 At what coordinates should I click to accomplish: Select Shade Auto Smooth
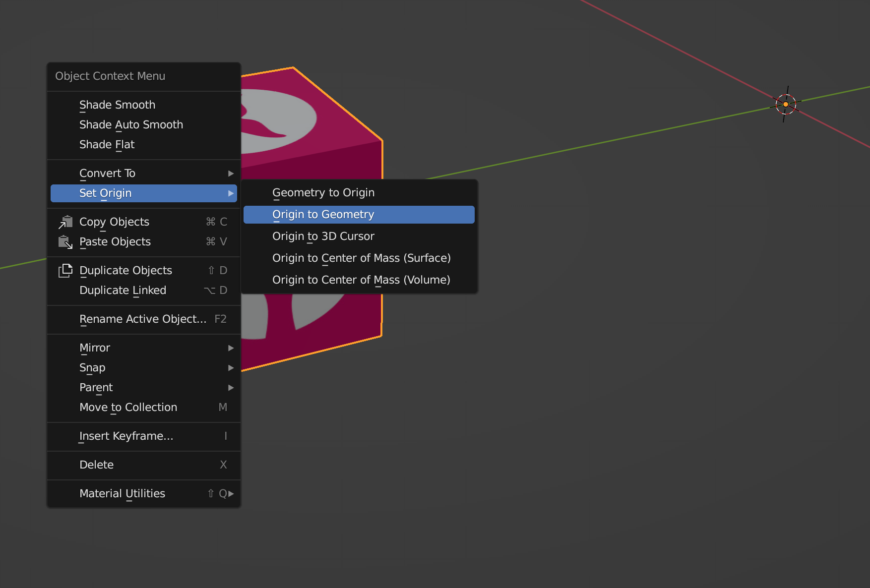coord(131,125)
